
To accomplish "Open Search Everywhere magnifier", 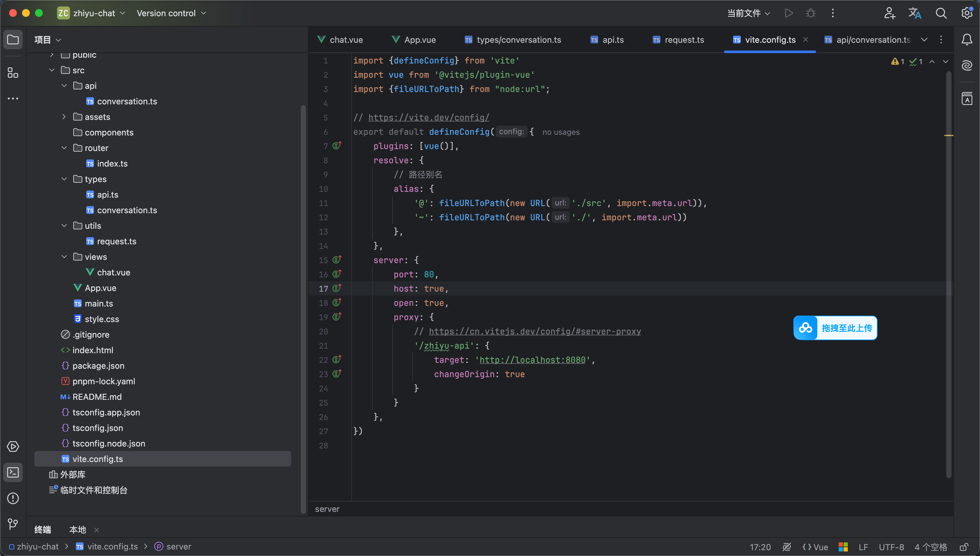I will (941, 13).
